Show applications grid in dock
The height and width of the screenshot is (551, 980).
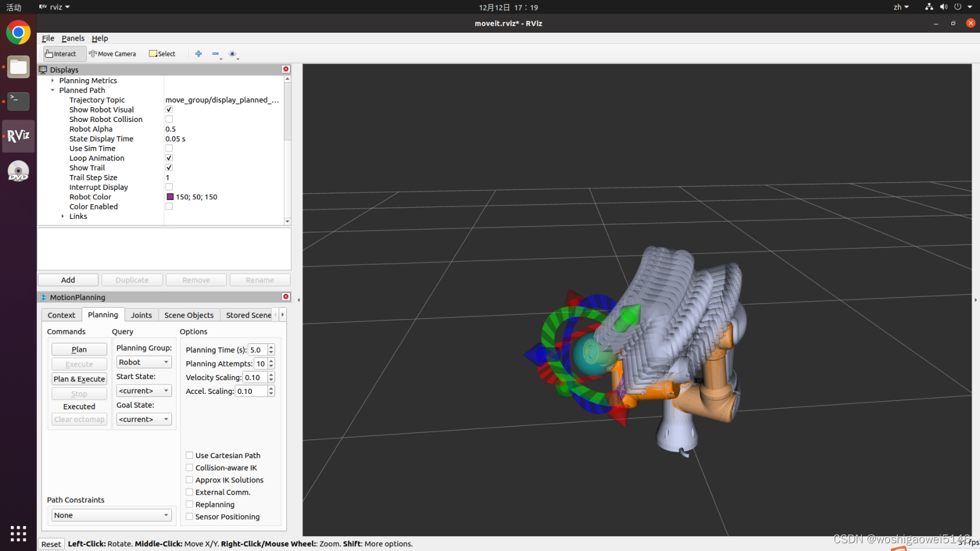click(18, 534)
